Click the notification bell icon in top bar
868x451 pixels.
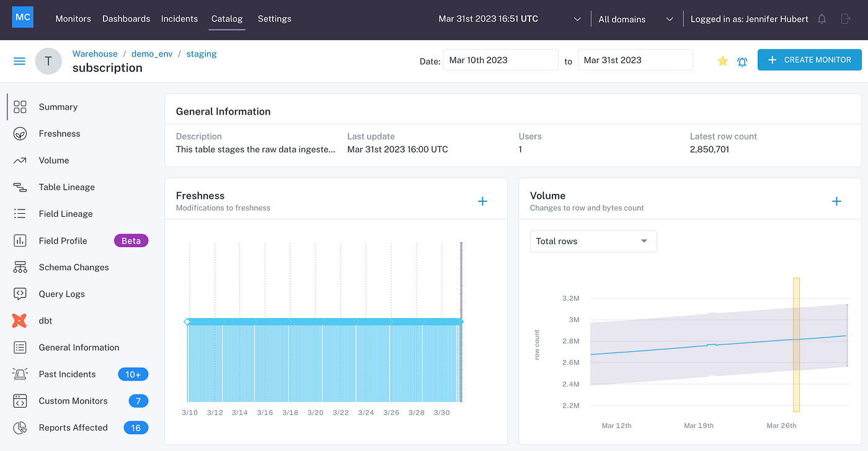pos(822,19)
